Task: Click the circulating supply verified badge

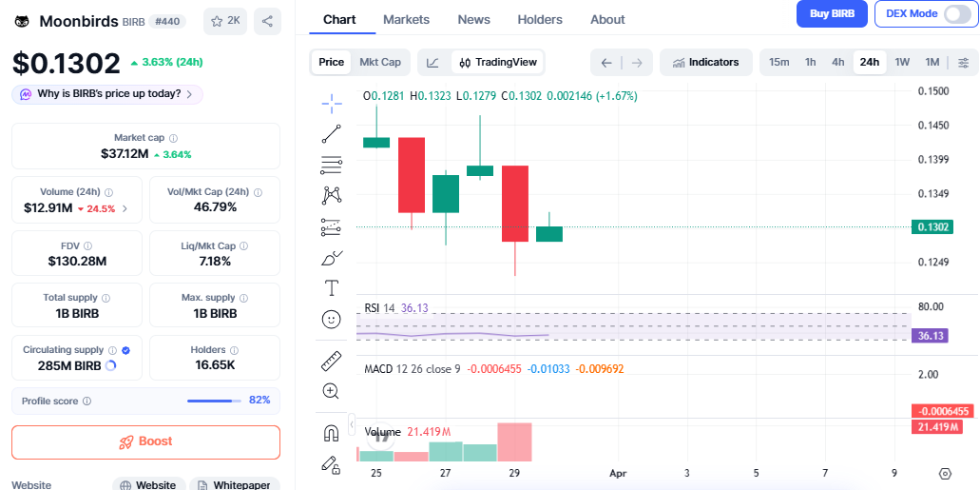Action: pyautogui.click(x=125, y=350)
